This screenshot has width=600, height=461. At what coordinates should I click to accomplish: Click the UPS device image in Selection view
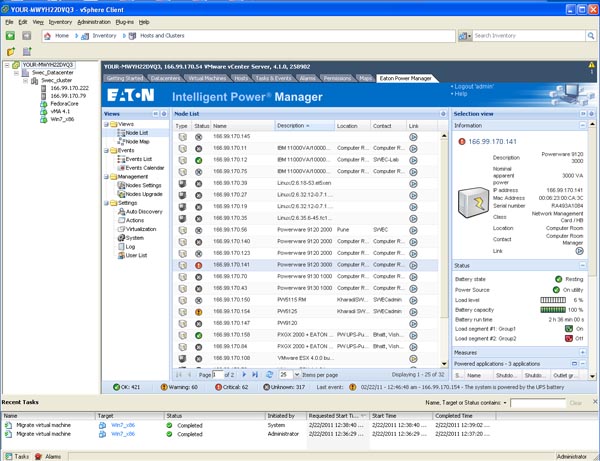click(473, 202)
